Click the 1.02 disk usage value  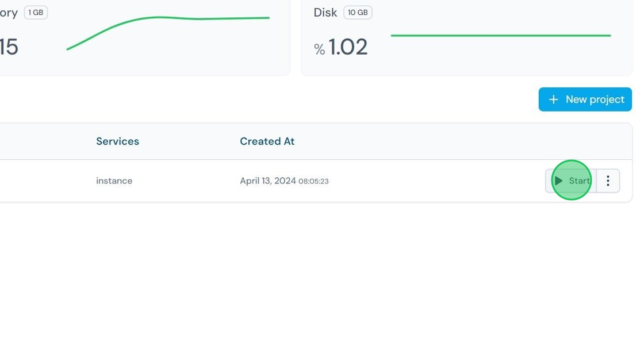tap(347, 47)
